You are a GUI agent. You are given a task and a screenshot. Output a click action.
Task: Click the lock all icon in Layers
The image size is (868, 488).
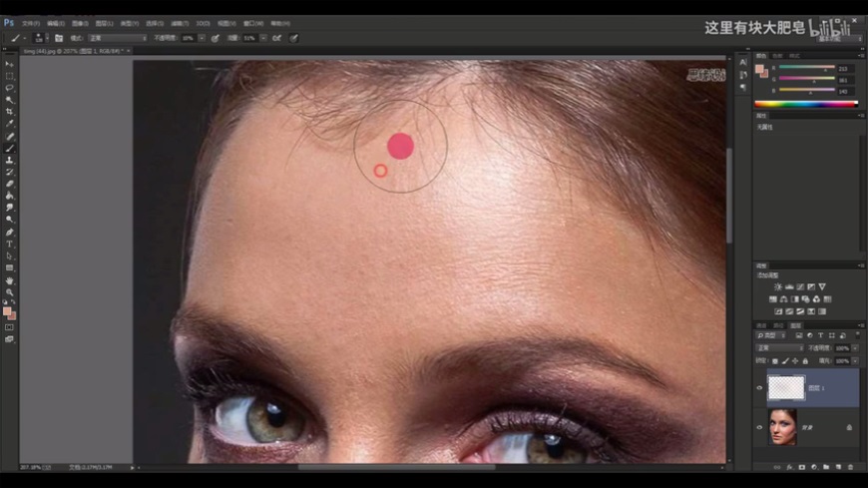tap(806, 360)
